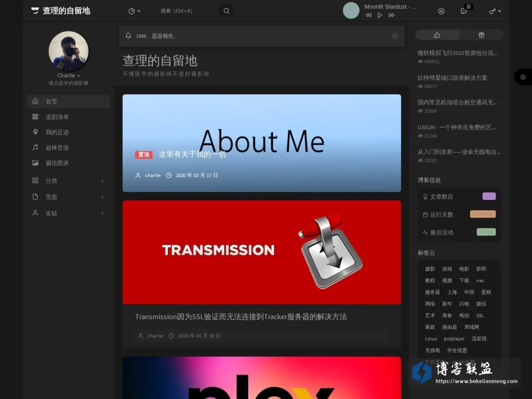
Task: Select the 服务器 tag
Action: coord(432,292)
